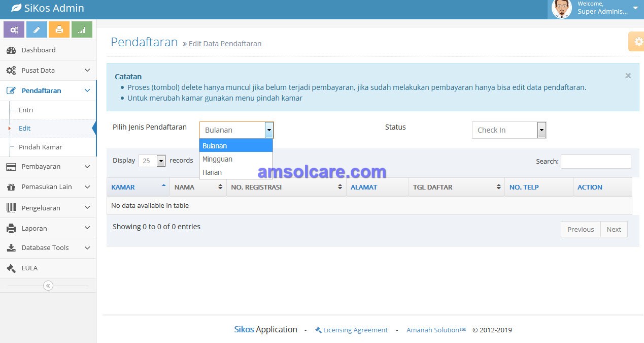Click the Pendaftaran edit icon in sidebar
This screenshot has height=343, width=644.
click(11, 91)
